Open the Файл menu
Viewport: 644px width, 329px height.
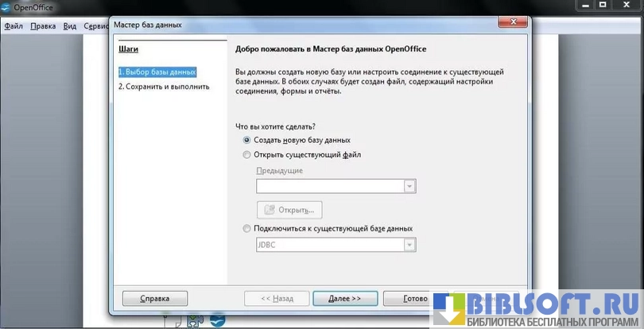[14, 25]
